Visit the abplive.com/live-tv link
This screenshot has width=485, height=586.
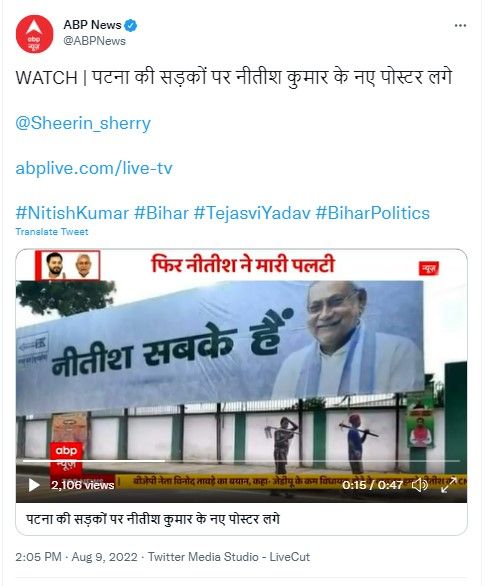click(94, 168)
